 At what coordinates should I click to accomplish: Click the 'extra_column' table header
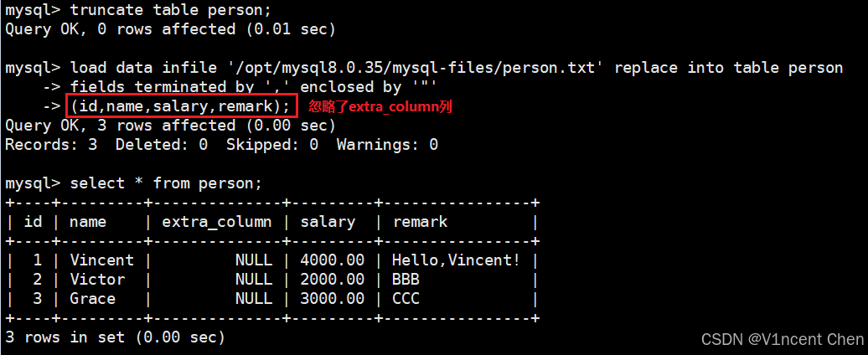[216, 222]
